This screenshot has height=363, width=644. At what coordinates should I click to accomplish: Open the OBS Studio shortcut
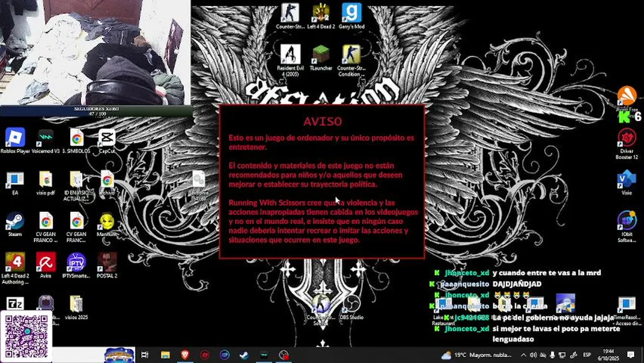tap(351, 308)
